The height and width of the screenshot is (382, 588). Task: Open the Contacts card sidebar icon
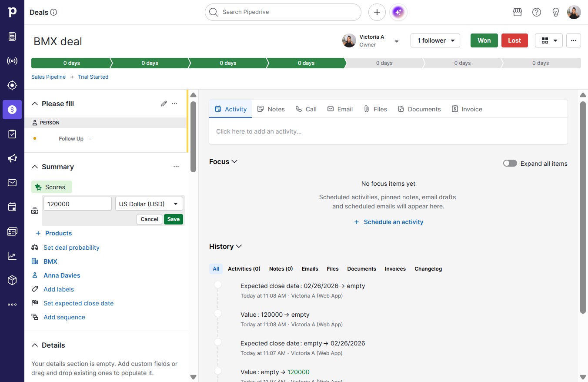click(12, 231)
